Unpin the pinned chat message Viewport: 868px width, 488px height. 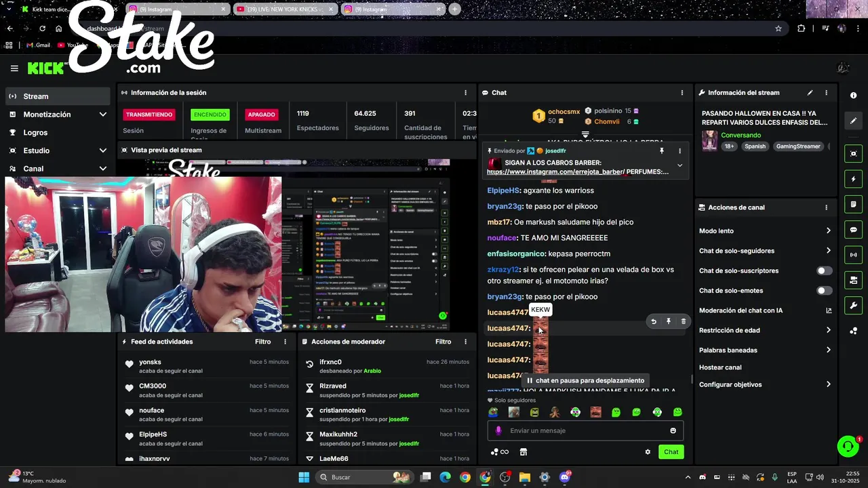click(x=662, y=151)
